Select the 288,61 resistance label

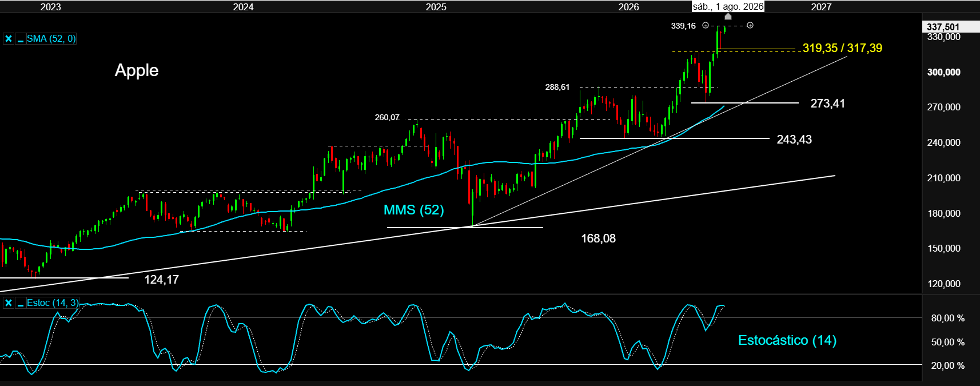pyautogui.click(x=557, y=87)
